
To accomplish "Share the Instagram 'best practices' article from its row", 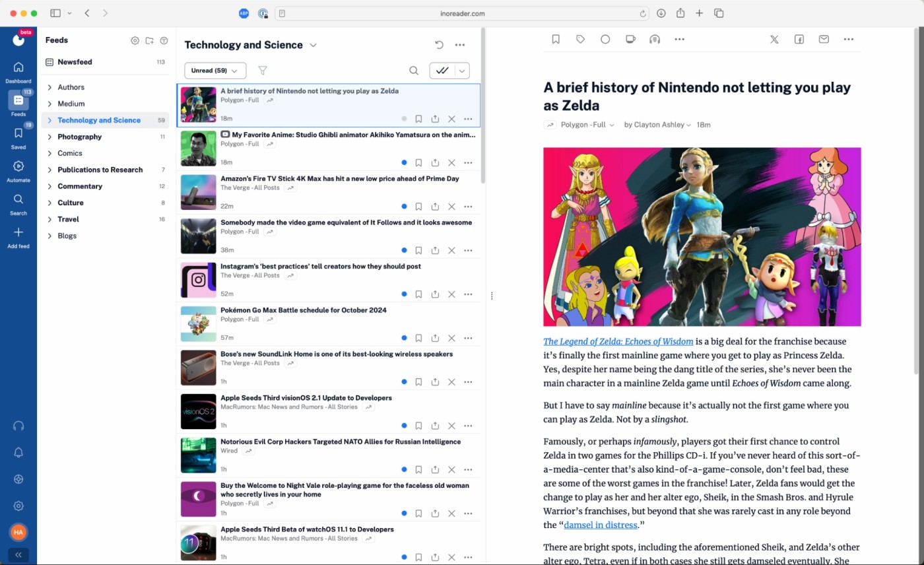I will (435, 294).
